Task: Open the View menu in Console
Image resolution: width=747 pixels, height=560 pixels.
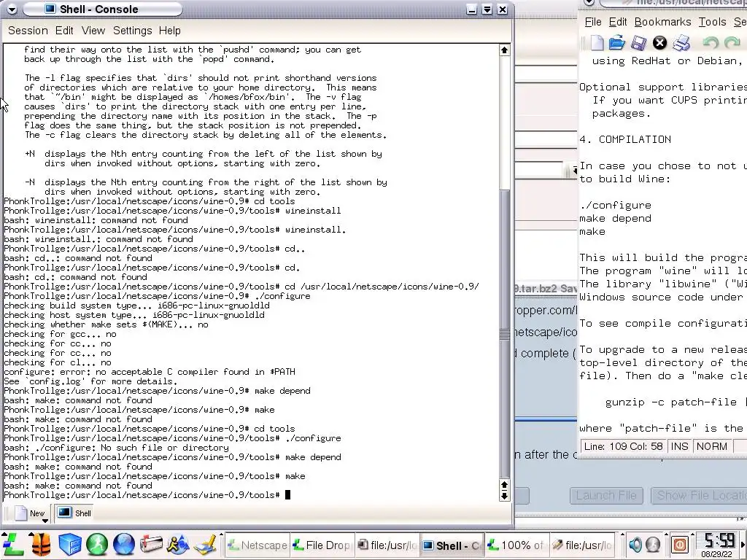Action: pyautogui.click(x=93, y=31)
